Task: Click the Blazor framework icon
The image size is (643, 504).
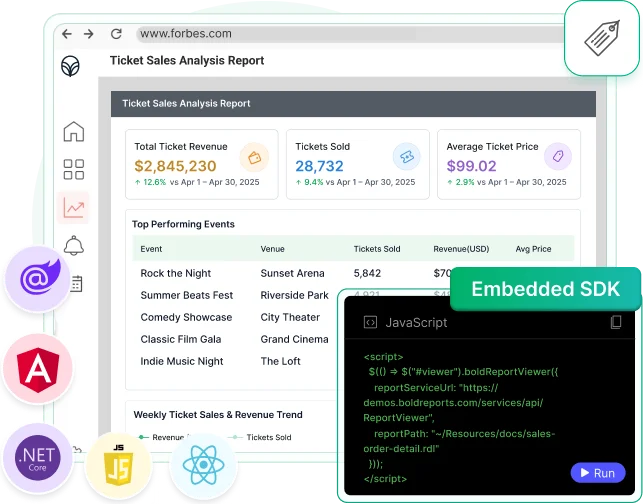Action: 38,278
